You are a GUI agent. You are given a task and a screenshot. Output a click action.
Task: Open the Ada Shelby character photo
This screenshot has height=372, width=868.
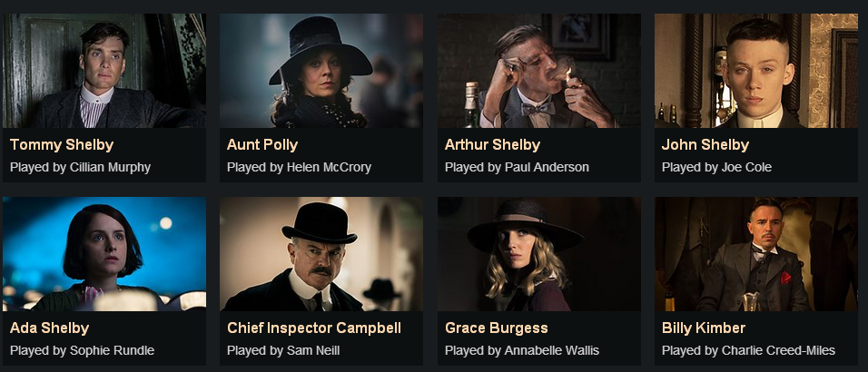104,254
